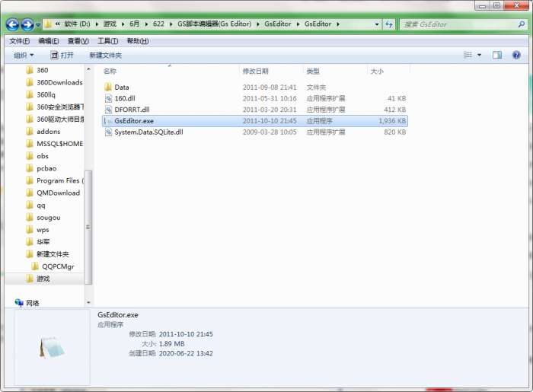Image resolution: width=533 pixels, height=392 pixels.
Task: Expand the address bar history dropdown arrow
Action: pyautogui.click(x=377, y=24)
